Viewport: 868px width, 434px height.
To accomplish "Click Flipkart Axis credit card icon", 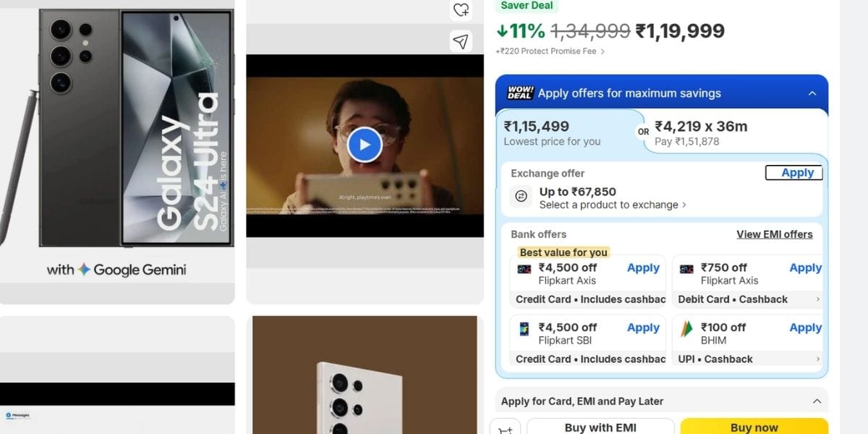I will [x=524, y=269].
